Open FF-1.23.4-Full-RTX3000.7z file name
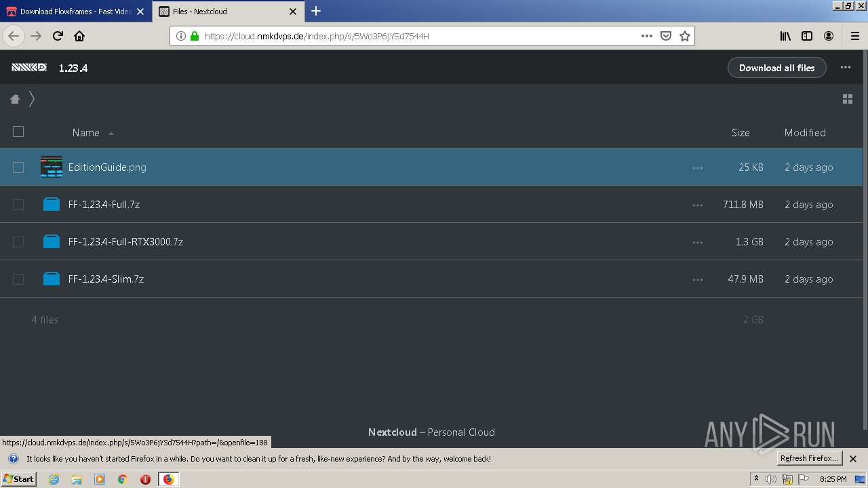This screenshot has width=868, height=488. 125,242
